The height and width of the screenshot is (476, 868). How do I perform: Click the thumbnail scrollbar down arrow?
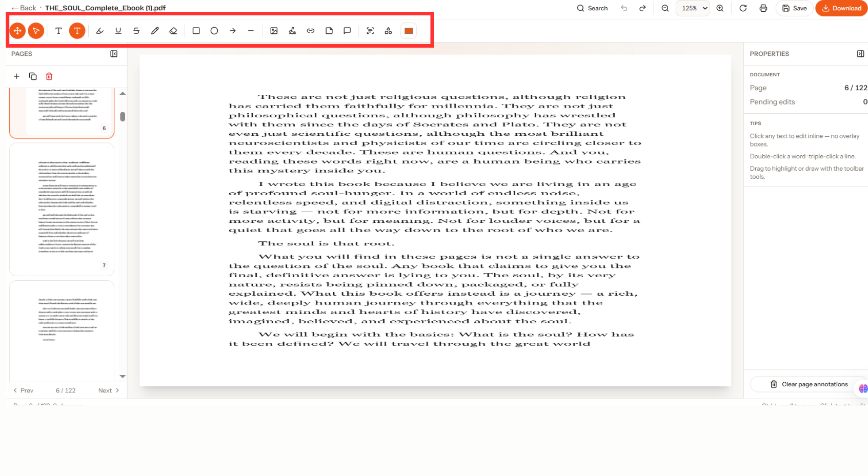pos(123,377)
